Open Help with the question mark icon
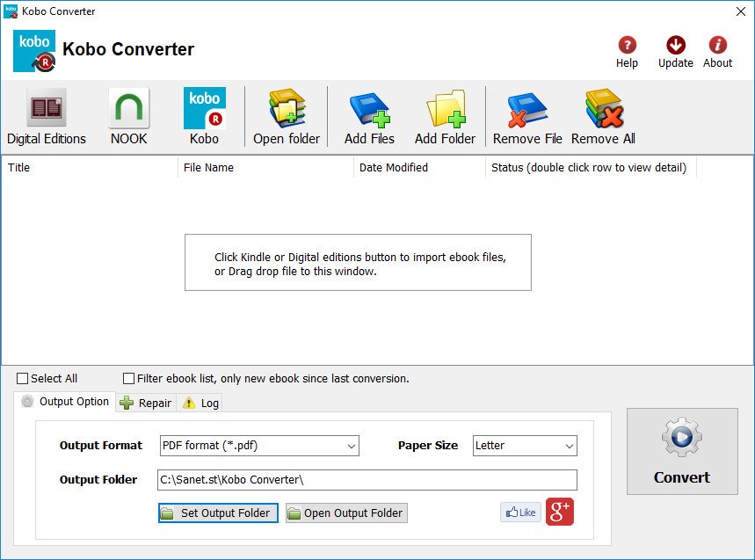The image size is (755, 560). (627, 45)
